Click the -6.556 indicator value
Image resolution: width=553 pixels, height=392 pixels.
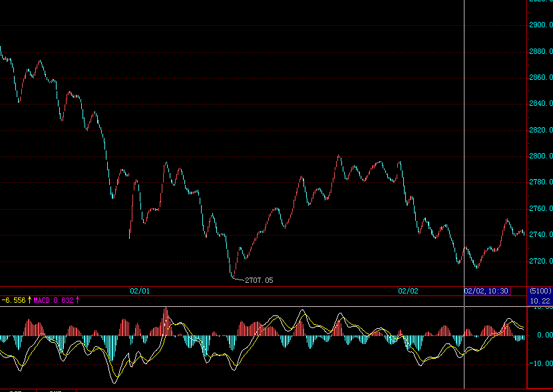[x=14, y=300]
